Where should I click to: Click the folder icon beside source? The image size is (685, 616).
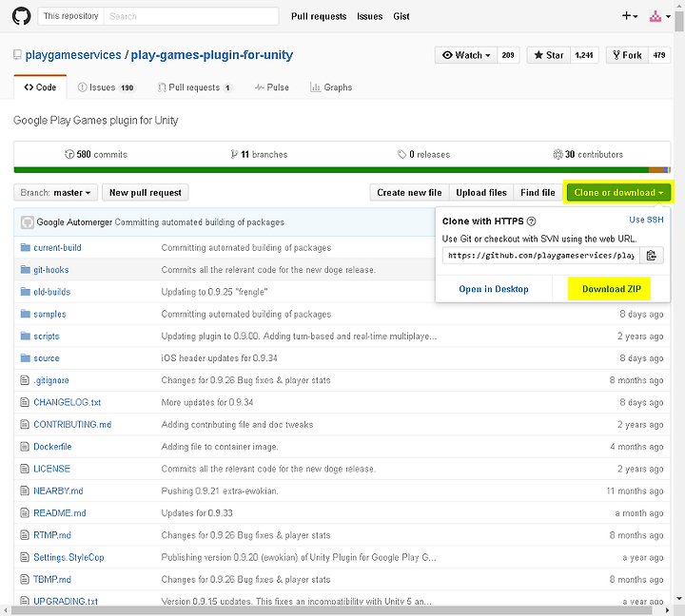[26, 358]
